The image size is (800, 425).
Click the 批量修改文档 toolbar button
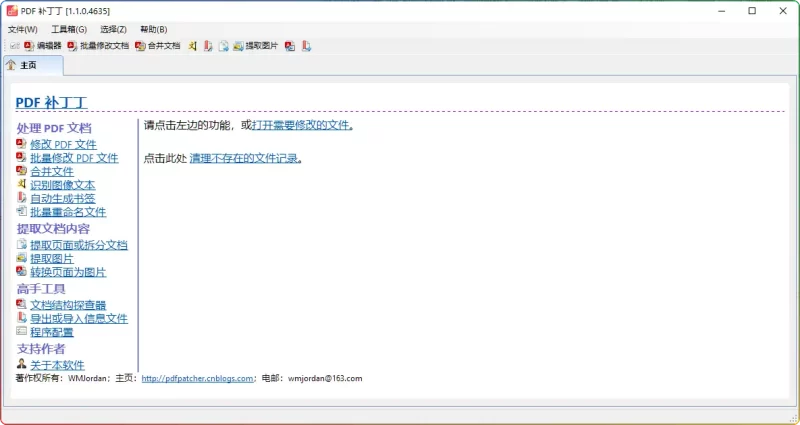98,46
